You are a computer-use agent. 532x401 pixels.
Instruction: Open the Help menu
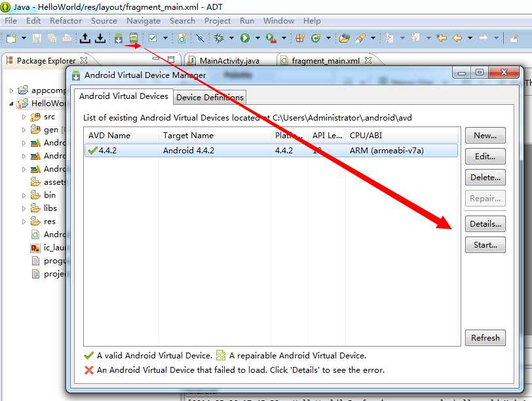point(312,21)
